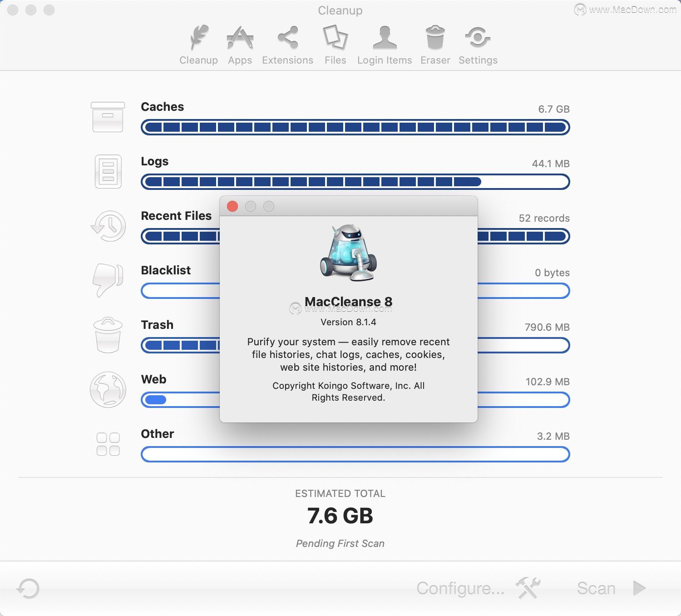Open the Eraser trash-can toolbar icon

click(435, 37)
